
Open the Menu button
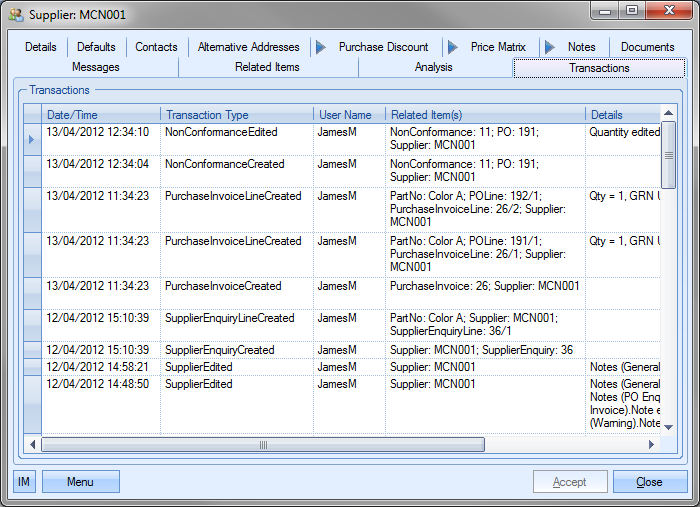point(80,482)
